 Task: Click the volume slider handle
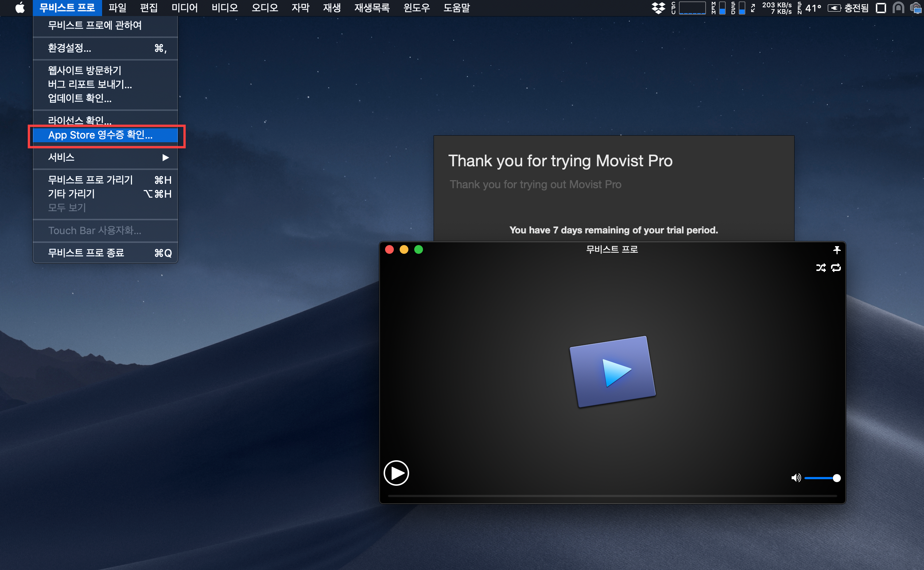tap(836, 478)
